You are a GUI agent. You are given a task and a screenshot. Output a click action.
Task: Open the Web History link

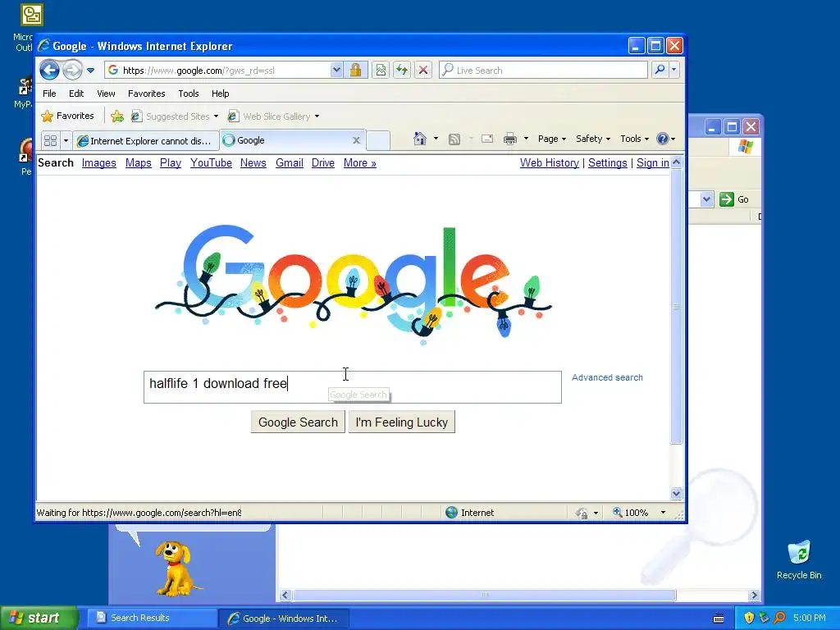click(x=550, y=163)
